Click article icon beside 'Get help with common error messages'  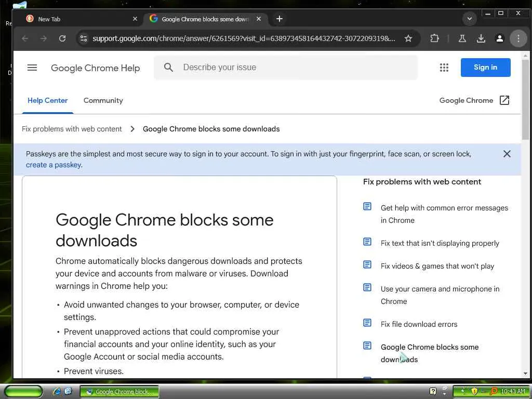[367, 206]
